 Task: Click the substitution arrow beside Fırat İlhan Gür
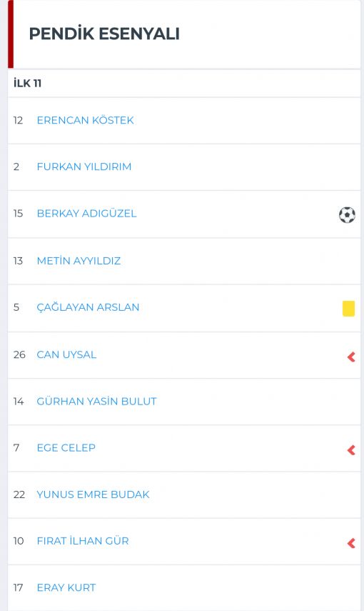351,543
